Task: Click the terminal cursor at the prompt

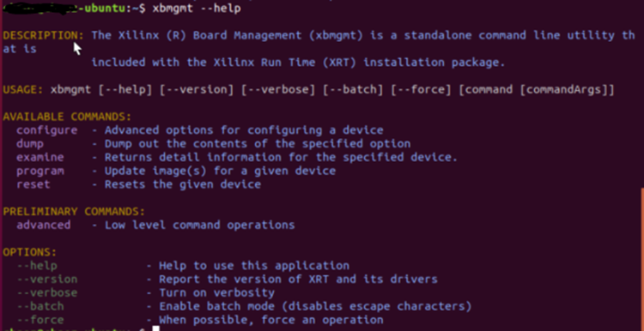Action: [x=155, y=328]
